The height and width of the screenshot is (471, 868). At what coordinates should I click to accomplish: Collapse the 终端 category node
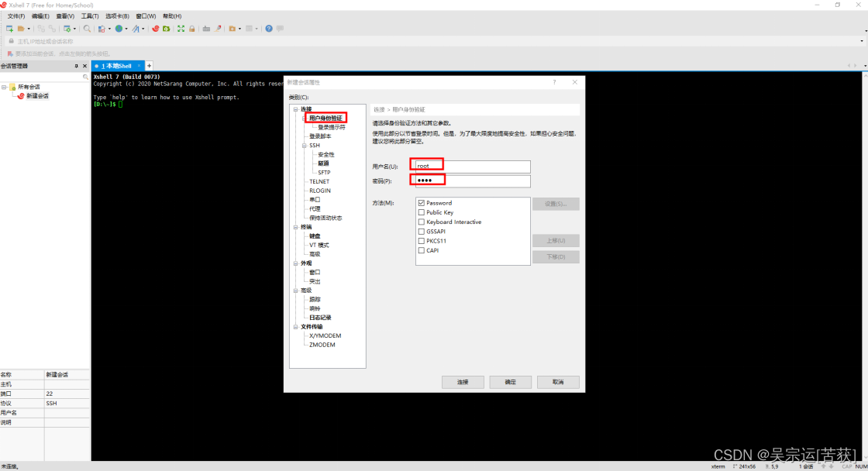[295, 227]
